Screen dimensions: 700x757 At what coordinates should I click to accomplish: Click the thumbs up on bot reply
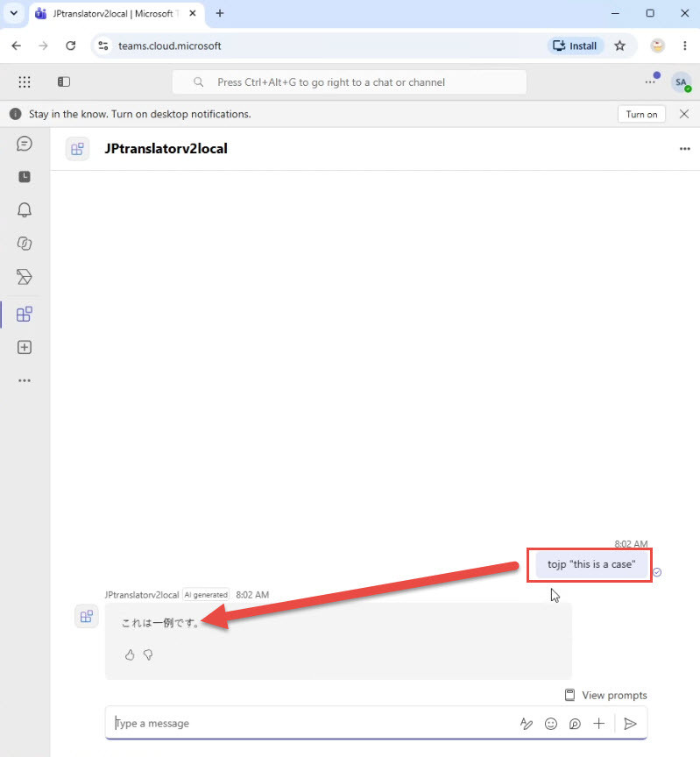coord(130,654)
